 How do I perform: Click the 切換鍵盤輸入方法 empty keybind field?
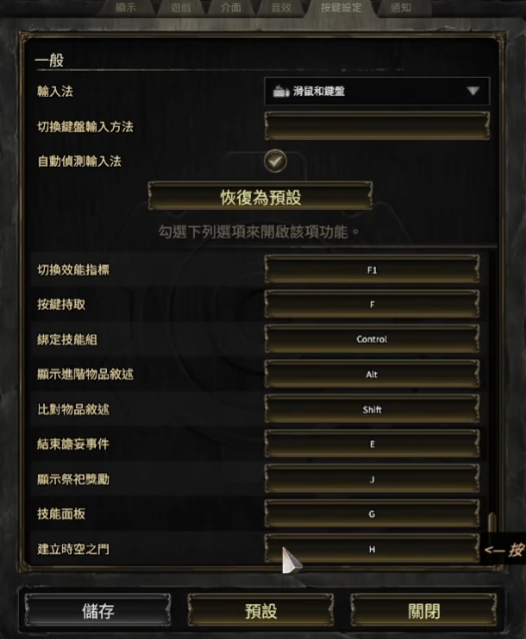377,126
